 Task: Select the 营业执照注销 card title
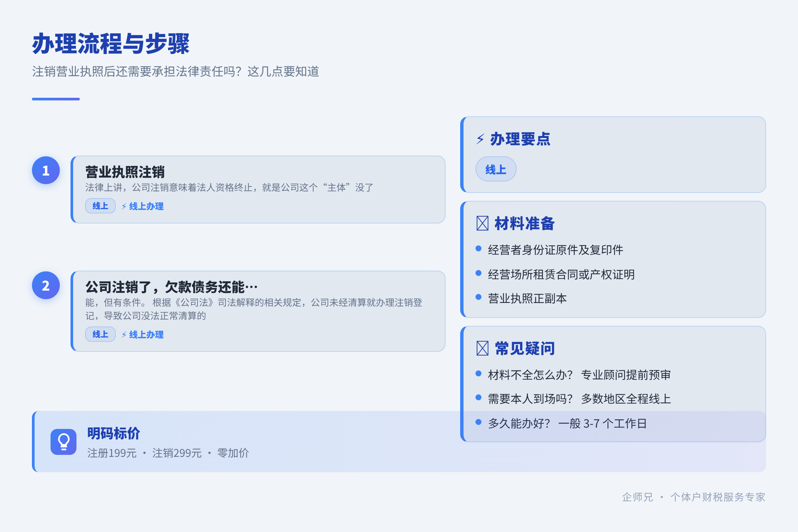coord(125,172)
